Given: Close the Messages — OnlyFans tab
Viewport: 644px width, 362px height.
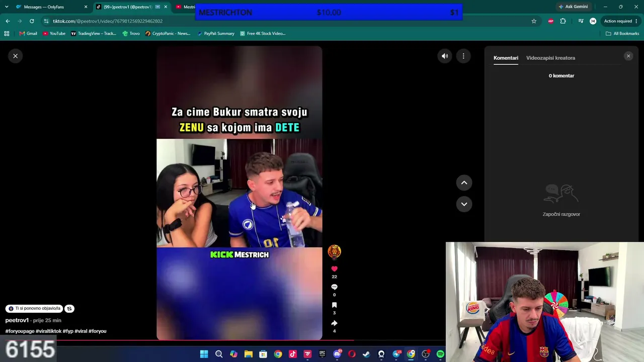Looking at the screenshot, I should click(86, 7).
